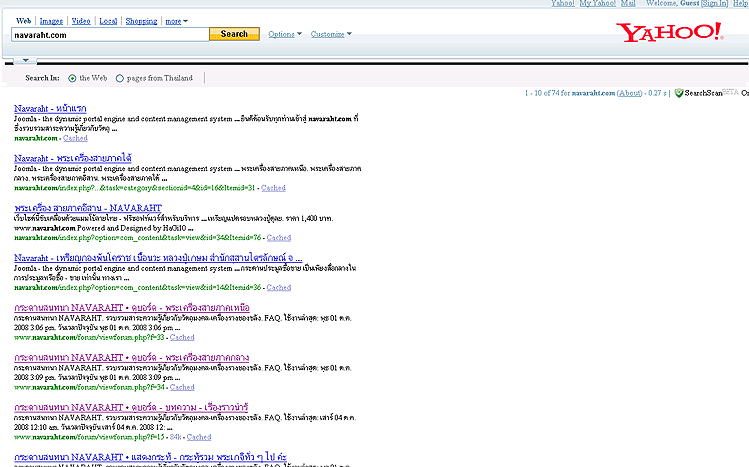Viewport: 749px width, 467px height.
Task: Open the Yahoo! link in top bar
Action: (x=563, y=3)
